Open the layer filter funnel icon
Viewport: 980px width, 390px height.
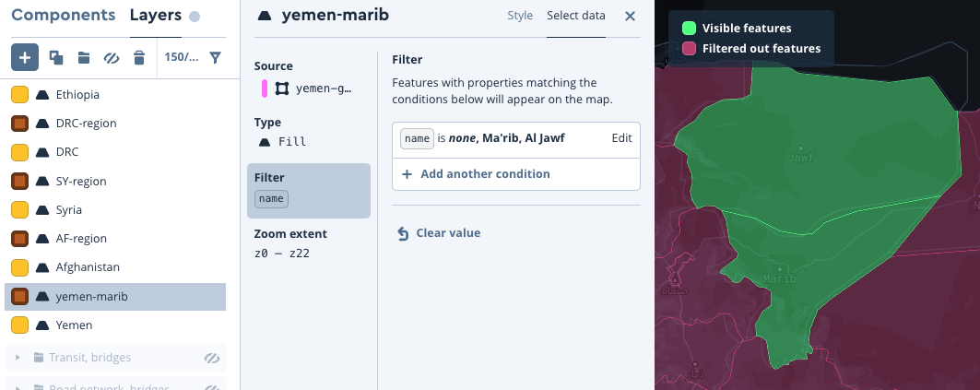(x=215, y=58)
